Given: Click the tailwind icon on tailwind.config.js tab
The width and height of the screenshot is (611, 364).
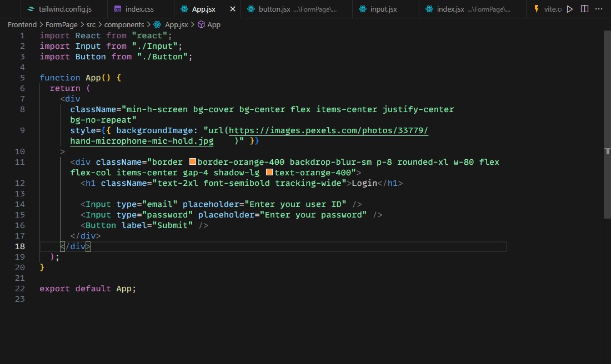Looking at the screenshot, I should click(x=31, y=9).
